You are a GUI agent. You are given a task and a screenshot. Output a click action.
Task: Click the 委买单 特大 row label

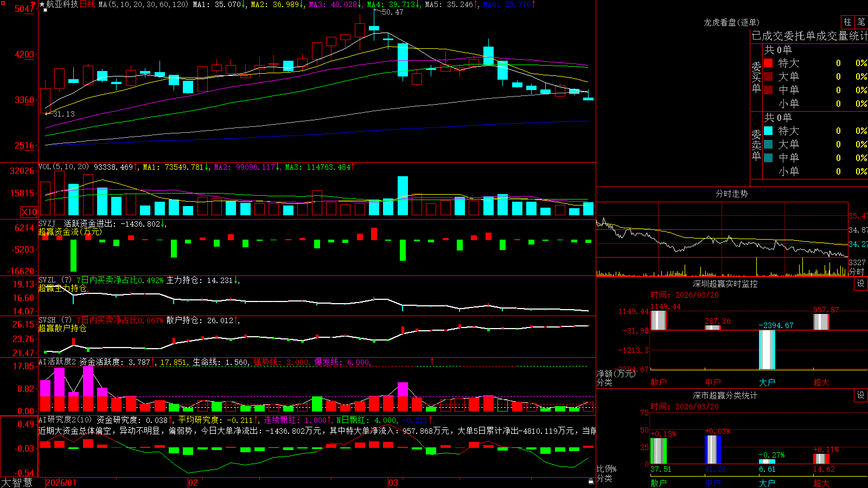[x=788, y=63]
